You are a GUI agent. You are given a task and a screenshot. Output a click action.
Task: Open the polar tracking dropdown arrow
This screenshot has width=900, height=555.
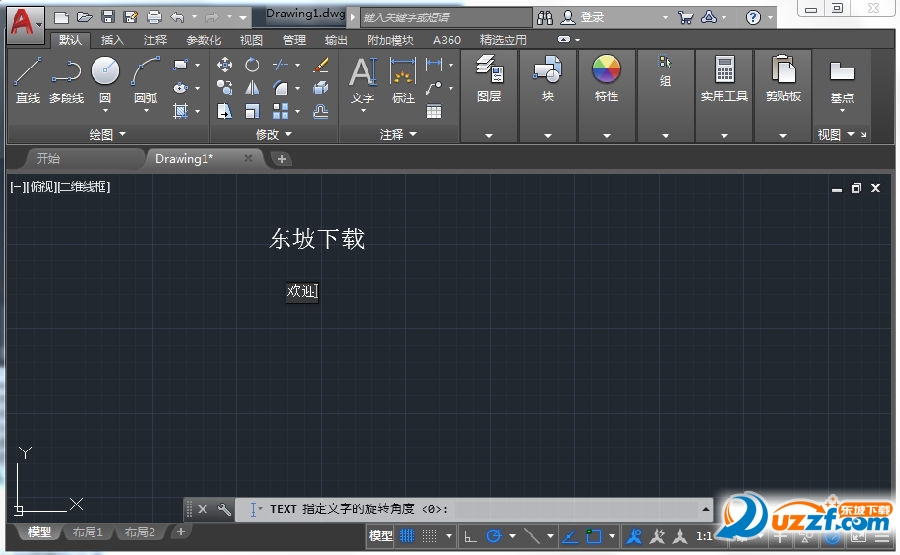pyautogui.click(x=512, y=536)
